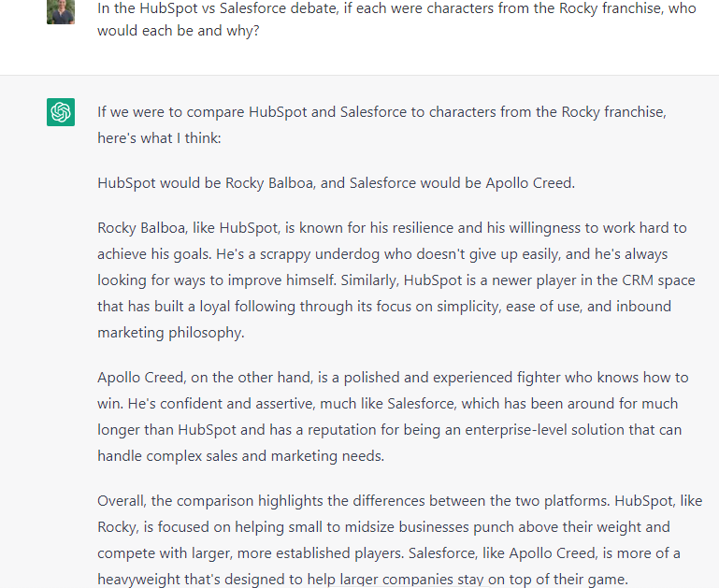Click the line starting 'Apollo Creed, on the other hand'
This screenshot has height=588, width=719.
click(393, 377)
